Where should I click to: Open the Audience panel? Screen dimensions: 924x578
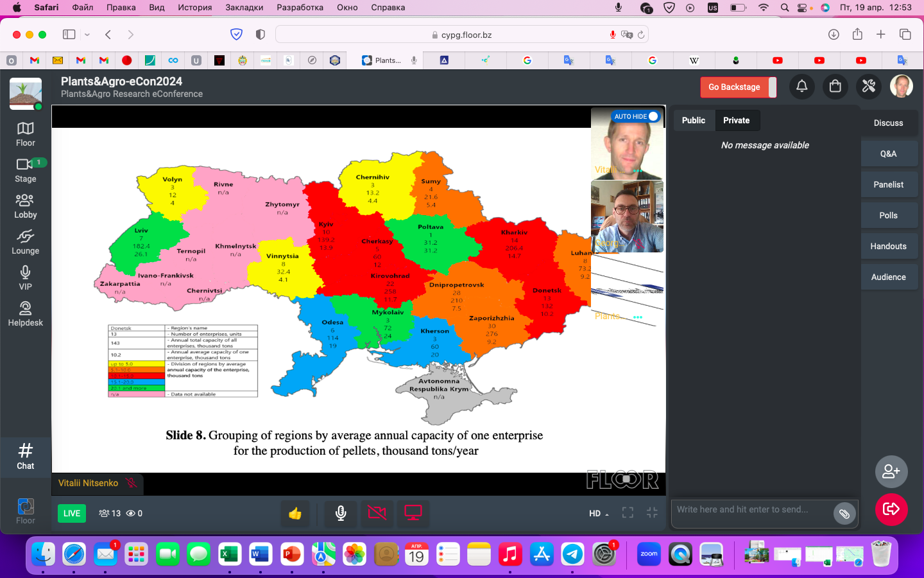[x=888, y=277]
